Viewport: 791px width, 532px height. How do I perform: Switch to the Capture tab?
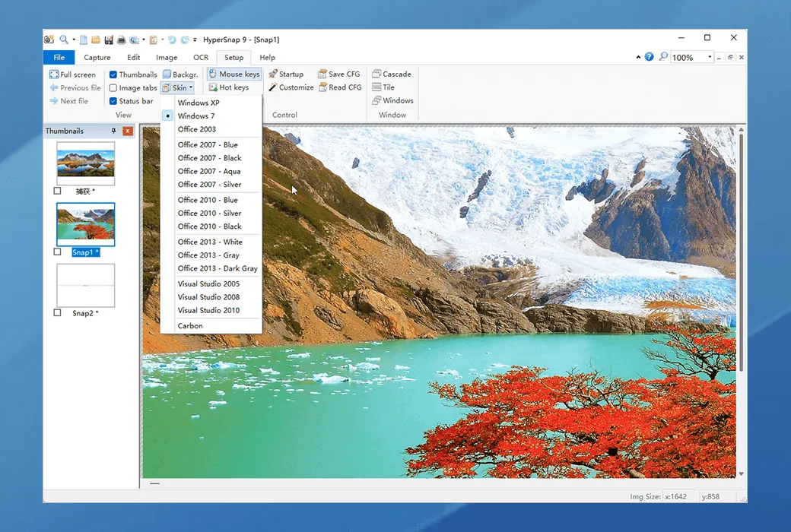click(97, 57)
